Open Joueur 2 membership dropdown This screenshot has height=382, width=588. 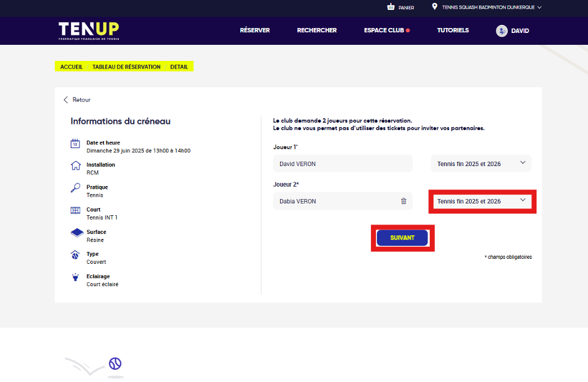point(482,201)
